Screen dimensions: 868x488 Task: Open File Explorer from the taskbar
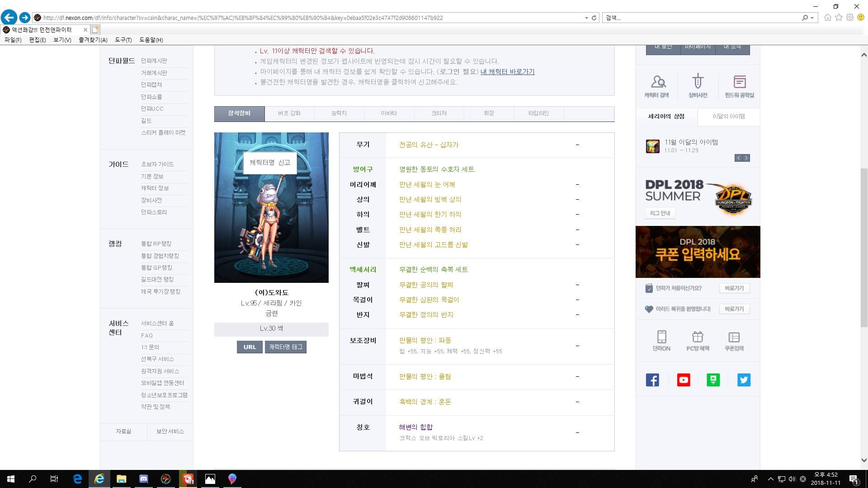click(121, 479)
